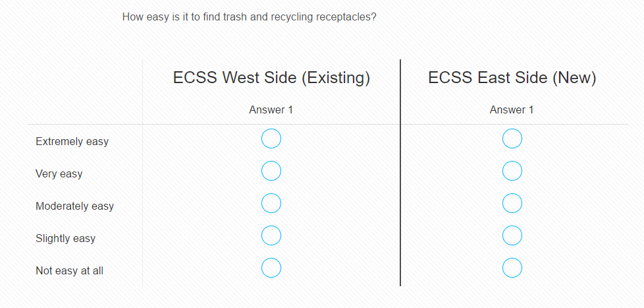Click the Not easy at all row label

[69, 271]
